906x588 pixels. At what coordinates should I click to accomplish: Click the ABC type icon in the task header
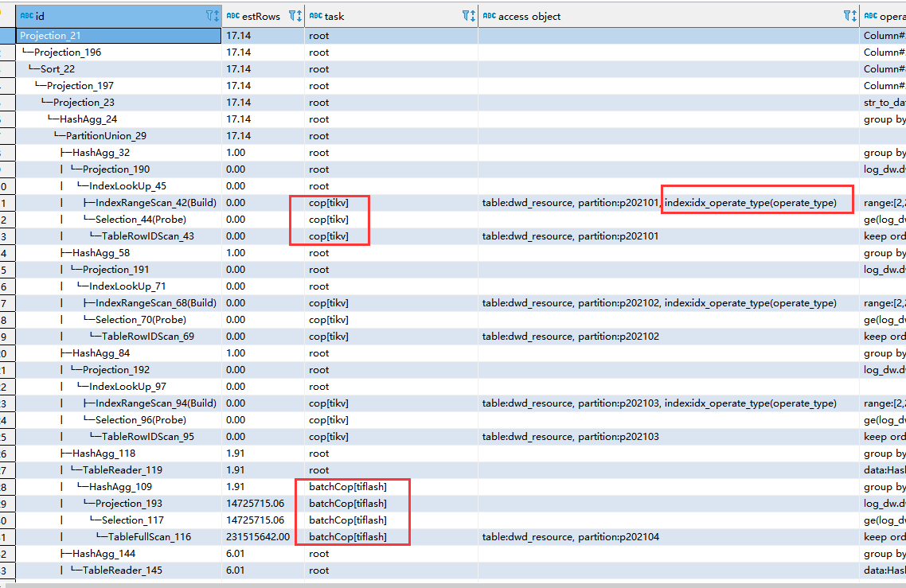pyautogui.click(x=315, y=16)
